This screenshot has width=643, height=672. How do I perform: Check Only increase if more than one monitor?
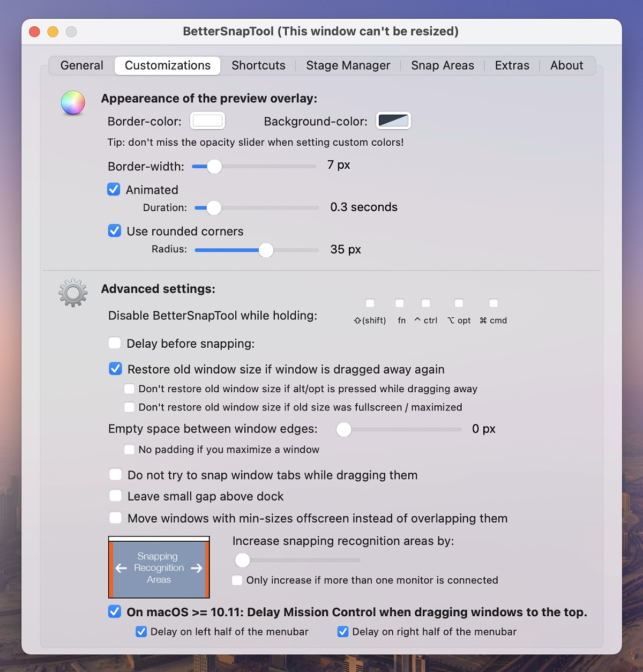(x=237, y=580)
